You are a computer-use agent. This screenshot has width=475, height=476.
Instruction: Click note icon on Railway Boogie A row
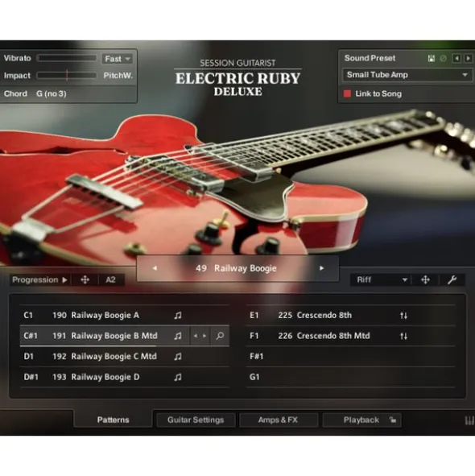[178, 316]
